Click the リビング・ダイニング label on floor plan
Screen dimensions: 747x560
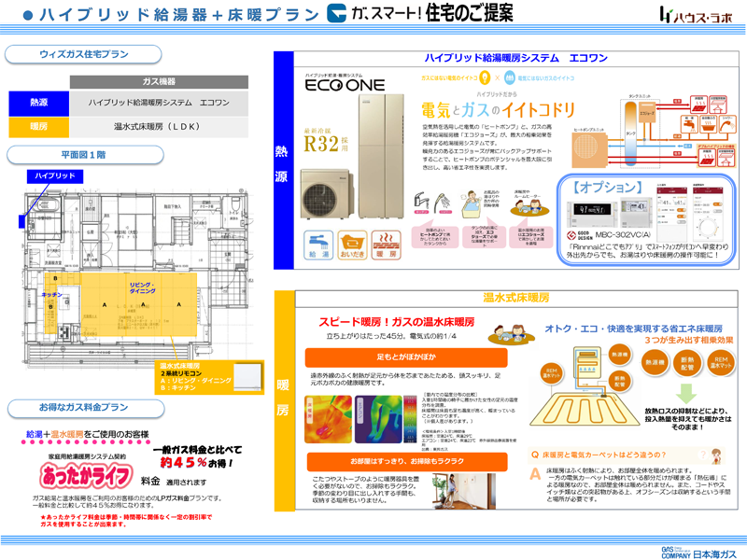tap(142, 288)
